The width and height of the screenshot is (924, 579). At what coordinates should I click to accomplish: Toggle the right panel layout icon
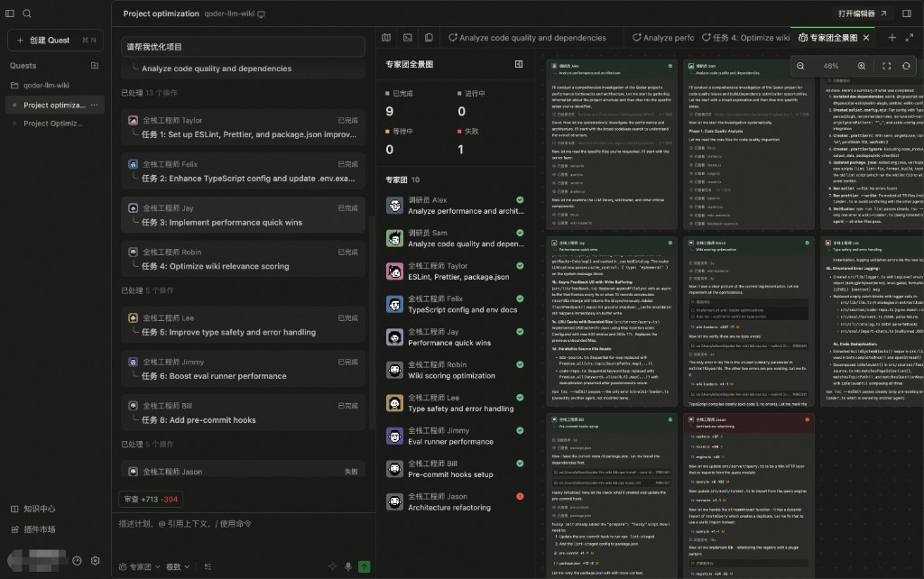click(907, 14)
